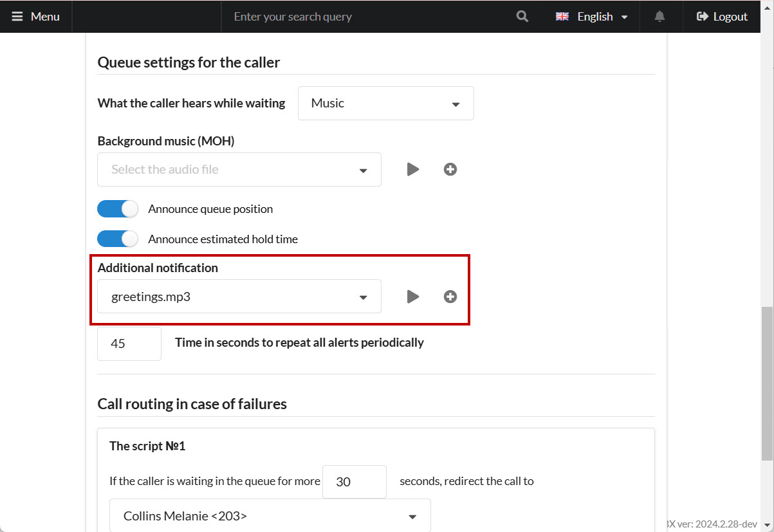Add new additional notification file with plus icon
The image size is (774, 532).
click(450, 297)
